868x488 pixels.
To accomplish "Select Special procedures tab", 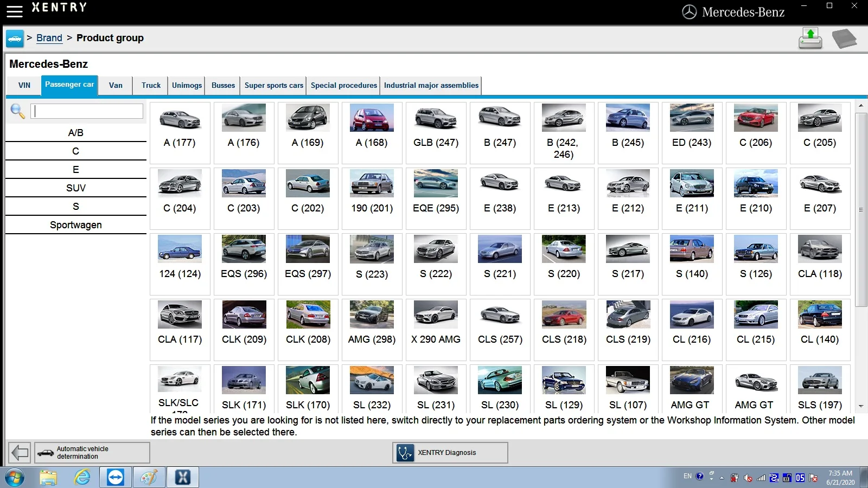I will tap(343, 85).
